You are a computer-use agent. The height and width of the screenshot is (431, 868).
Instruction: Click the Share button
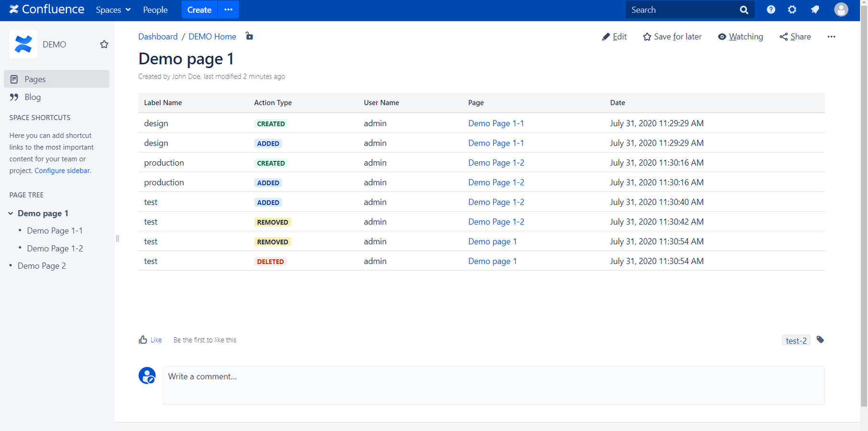(795, 37)
